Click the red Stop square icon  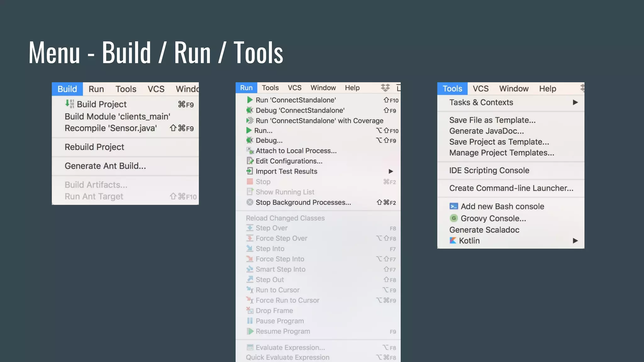250,182
